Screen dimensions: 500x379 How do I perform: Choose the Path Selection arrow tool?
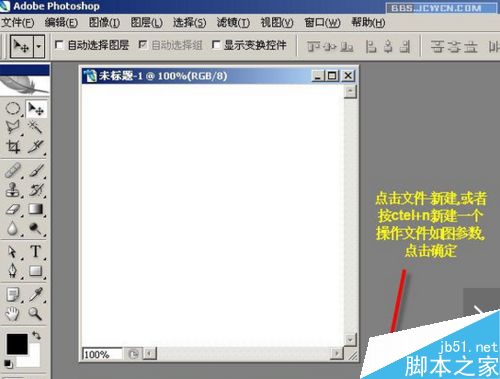(x=13, y=252)
